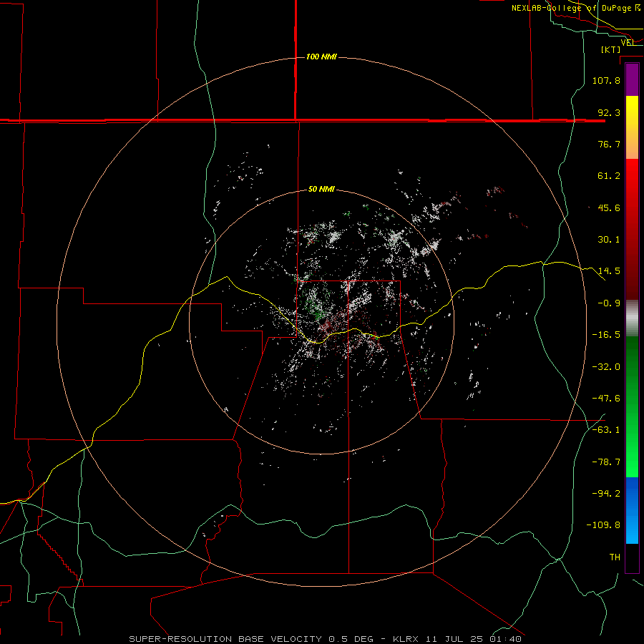Click the Super-Resolution Base Velocity caption text
The height and width of the screenshot is (644, 644).
[326, 639]
